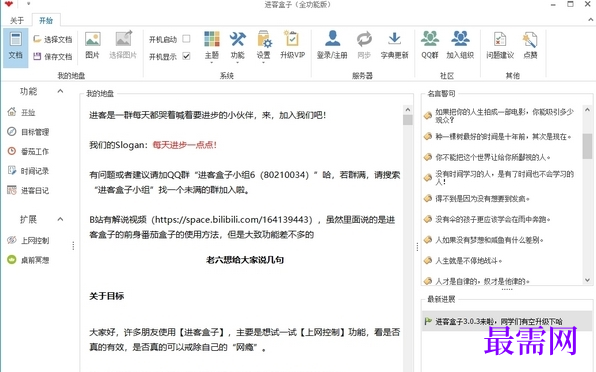Select the quote 人如果没有梦想
The height and width of the screenshot is (372, 596).
tap(490, 240)
